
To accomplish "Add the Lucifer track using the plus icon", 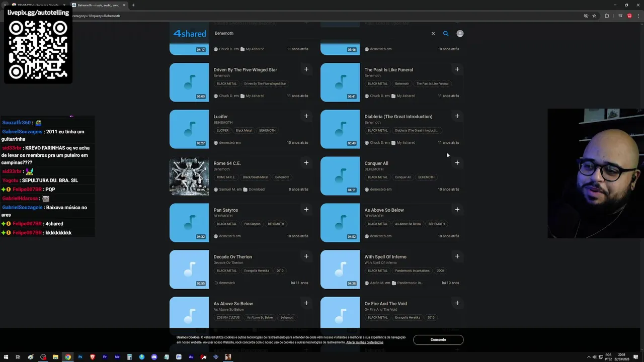I will (x=306, y=116).
